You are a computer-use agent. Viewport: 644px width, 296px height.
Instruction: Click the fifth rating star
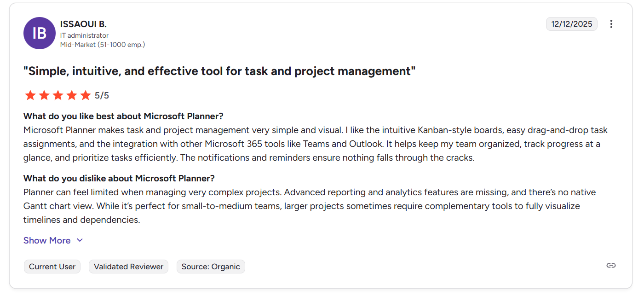pyautogui.click(x=86, y=95)
